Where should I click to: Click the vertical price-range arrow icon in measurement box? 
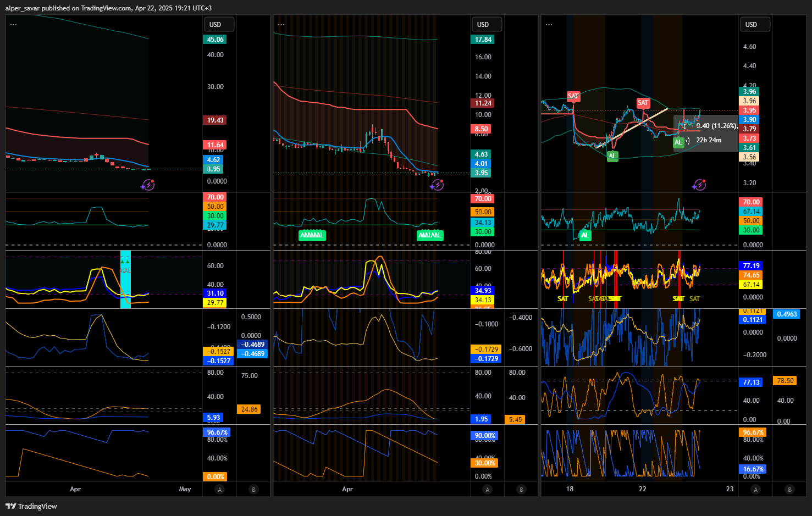point(684,126)
